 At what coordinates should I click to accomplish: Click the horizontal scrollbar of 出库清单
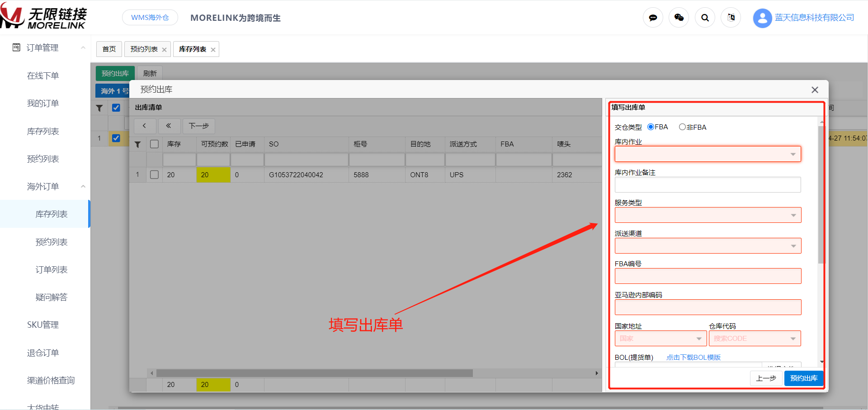coord(315,373)
